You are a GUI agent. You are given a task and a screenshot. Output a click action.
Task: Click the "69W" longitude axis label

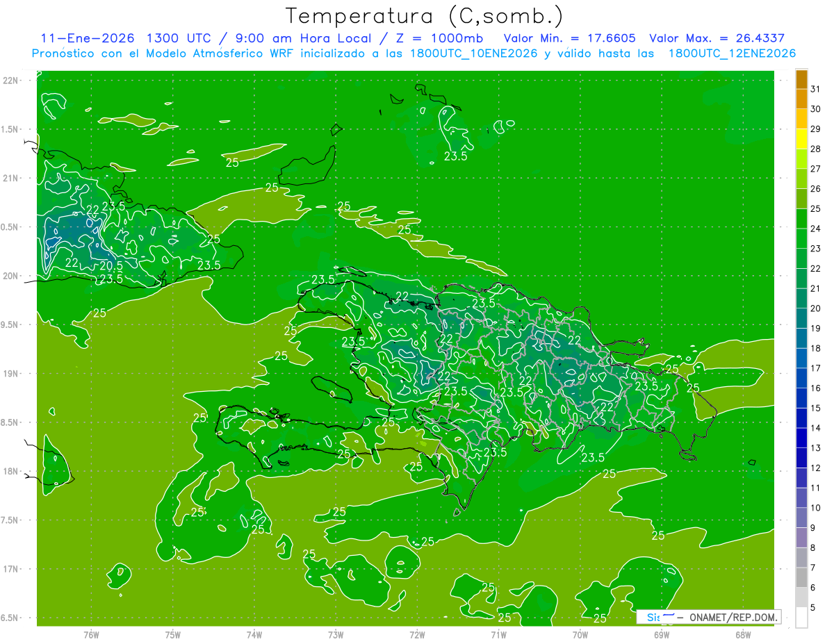pyautogui.click(x=662, y=635)
